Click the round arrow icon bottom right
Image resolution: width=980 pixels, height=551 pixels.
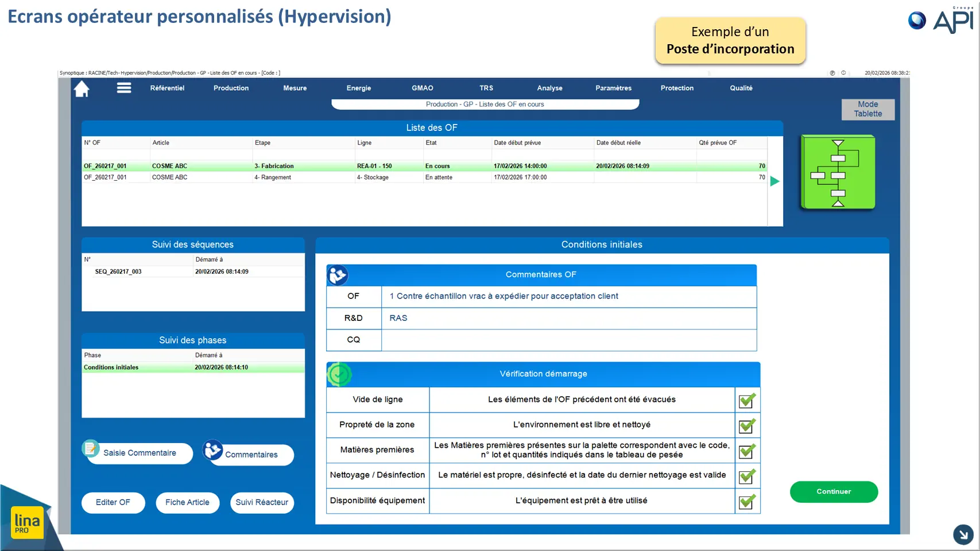click(x=963, y=534)
